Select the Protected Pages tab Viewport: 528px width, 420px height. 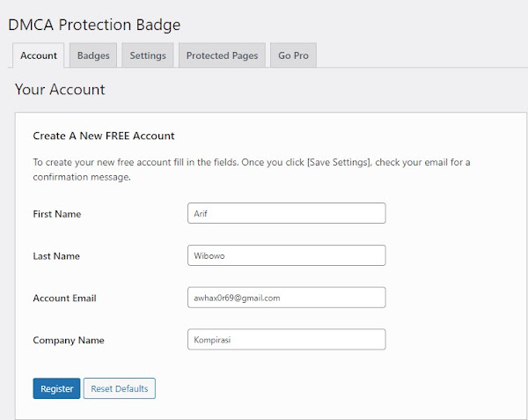222,55
